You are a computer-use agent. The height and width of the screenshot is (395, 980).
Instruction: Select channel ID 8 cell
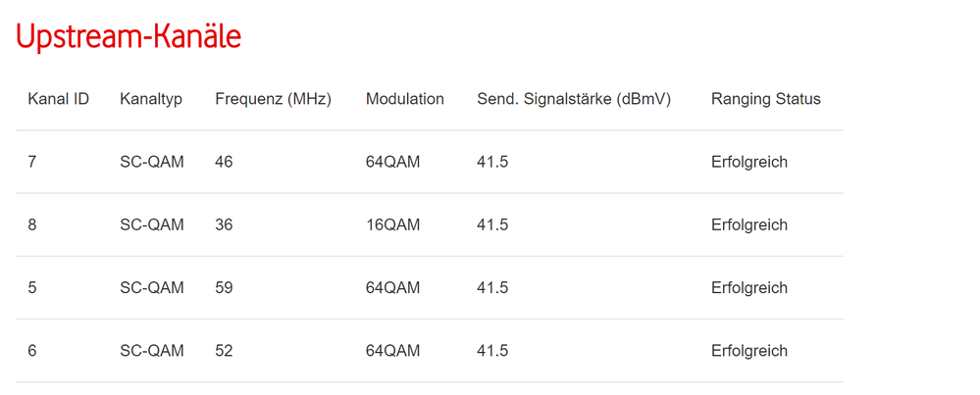[32, 225]
